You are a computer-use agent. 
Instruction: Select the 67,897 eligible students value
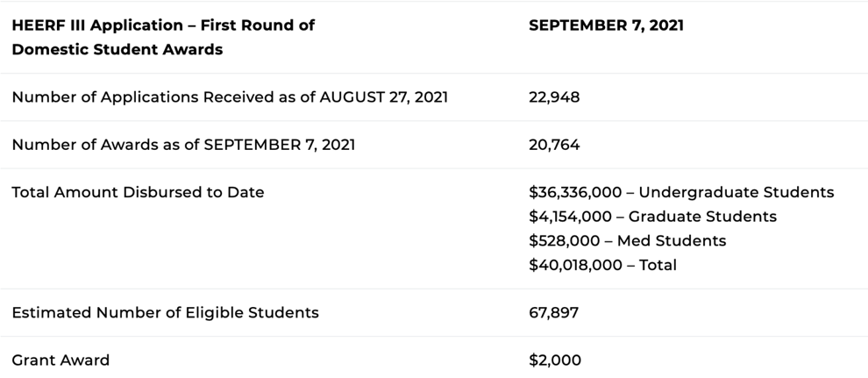click(553, 313)
